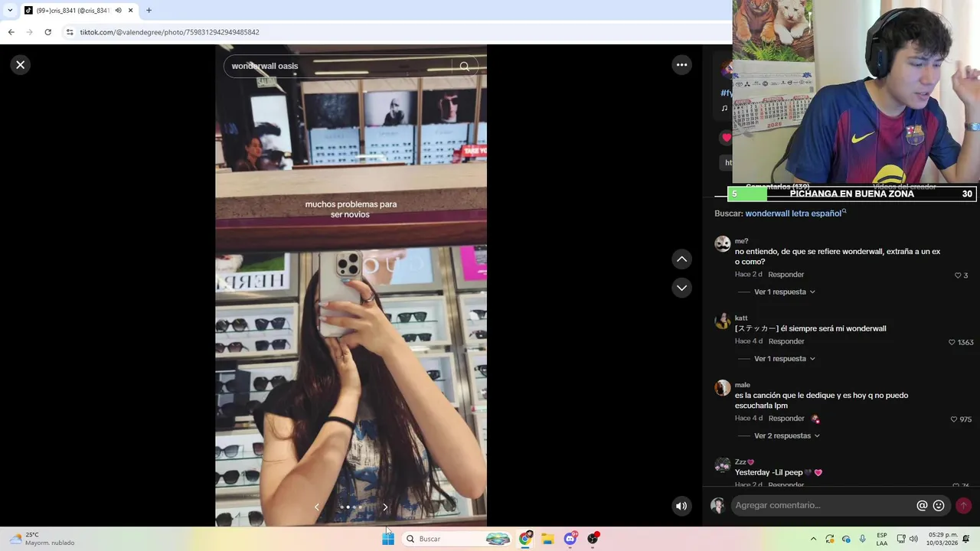Like the post with the pink heart
This screenshot has width=980, height=551.
726,138
